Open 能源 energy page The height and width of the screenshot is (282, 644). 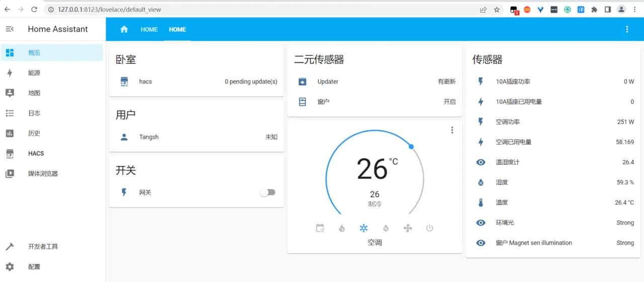tap(52, 73)
